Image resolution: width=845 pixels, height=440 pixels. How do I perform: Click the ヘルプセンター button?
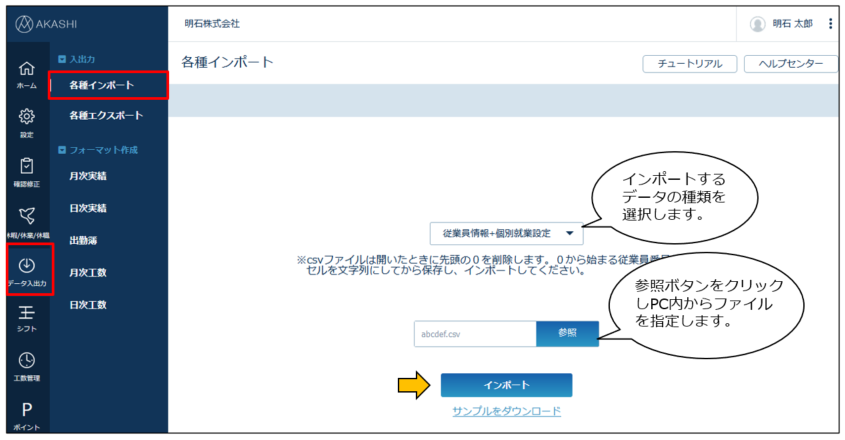791,64
